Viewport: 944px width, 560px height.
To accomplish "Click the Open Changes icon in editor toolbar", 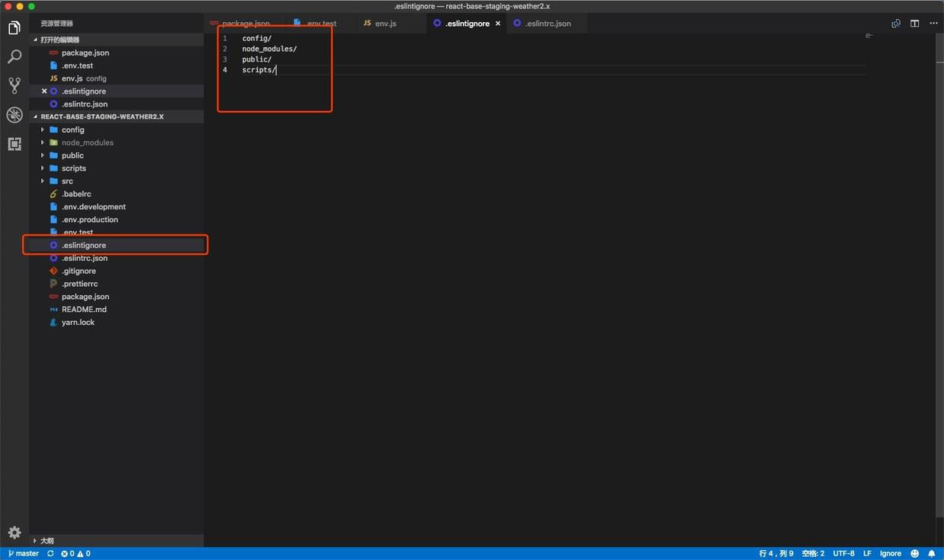I will (x=896, y=24).
